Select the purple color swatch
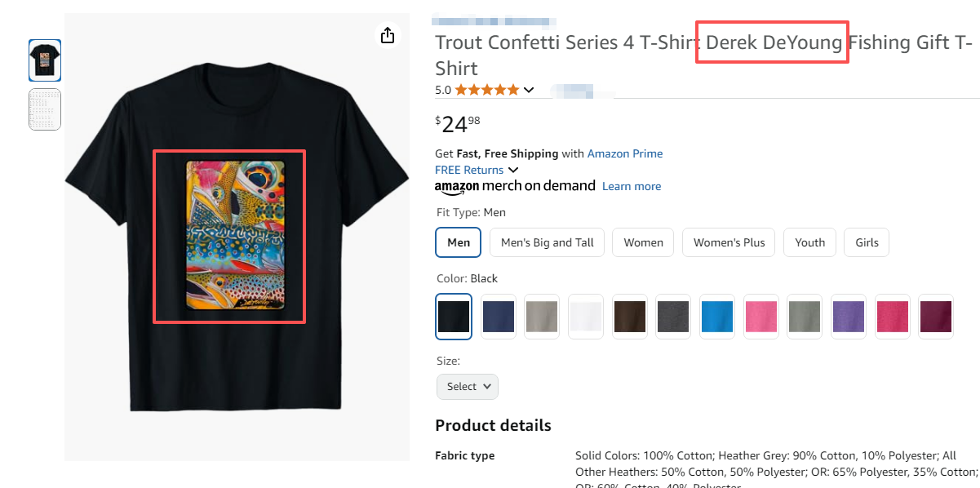 coord(849,317)
